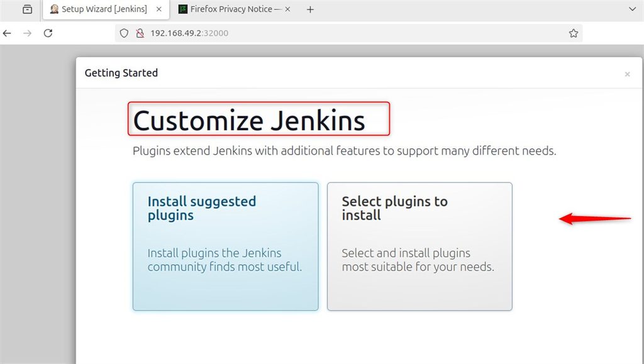Click the Firefox back arrow
644x364 pixels.
[x=7, y=33]
